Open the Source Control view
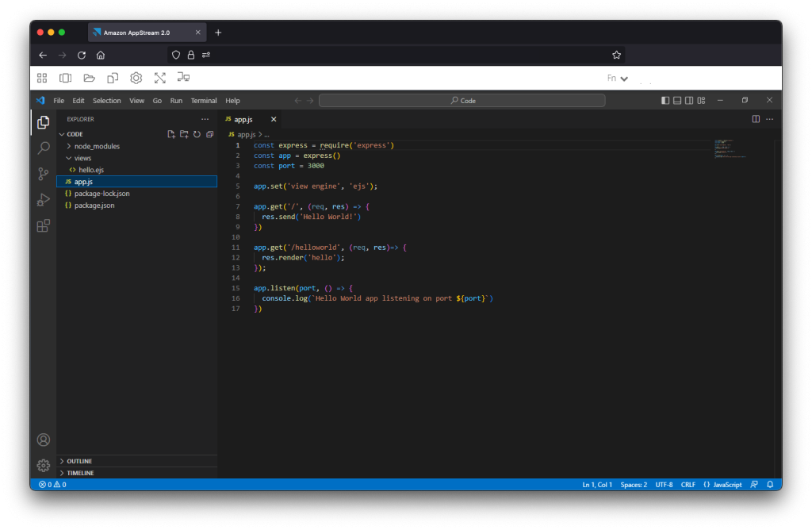Image resolution: width=812 pixels, height=530 pixels. click(44, 173)
